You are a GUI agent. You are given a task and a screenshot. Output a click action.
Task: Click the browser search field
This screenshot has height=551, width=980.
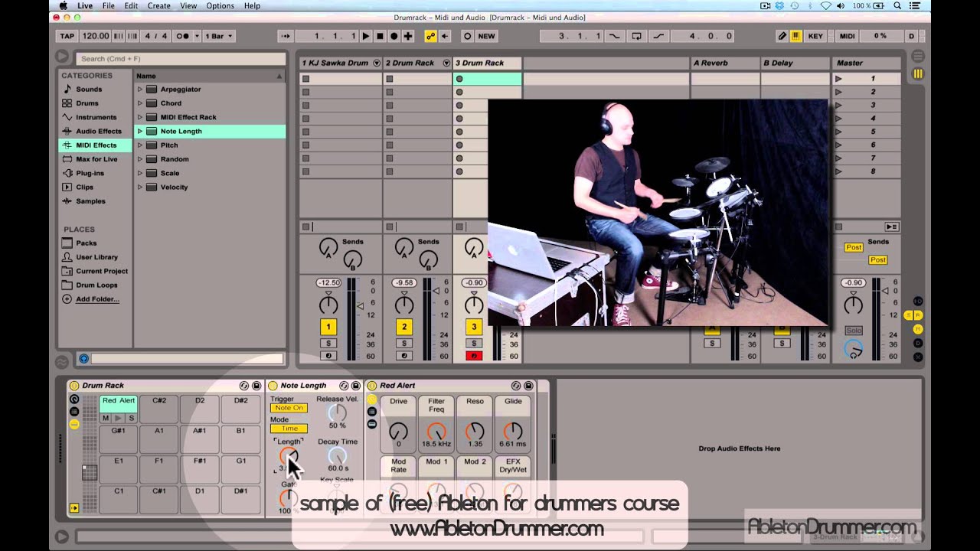[x=180, y=58]
